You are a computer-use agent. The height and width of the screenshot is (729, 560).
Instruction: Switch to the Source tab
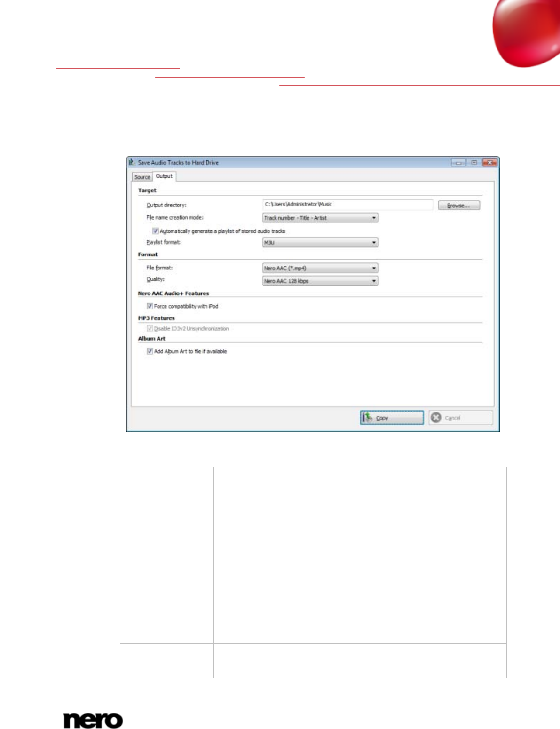click(x=142, y=177)
